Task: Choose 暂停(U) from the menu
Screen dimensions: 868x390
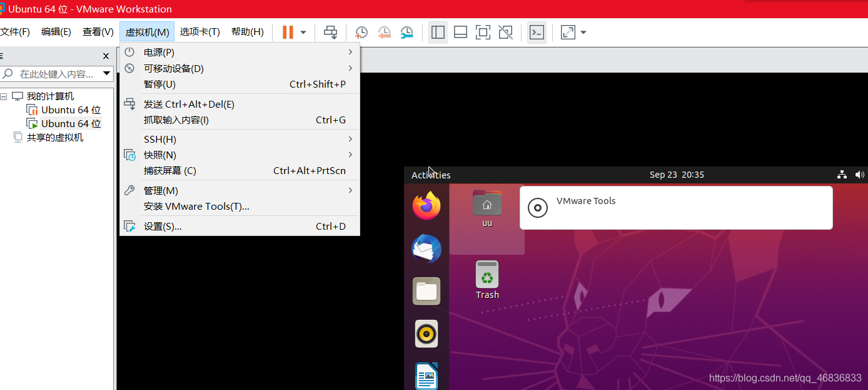Action: [x=240, y=84]
